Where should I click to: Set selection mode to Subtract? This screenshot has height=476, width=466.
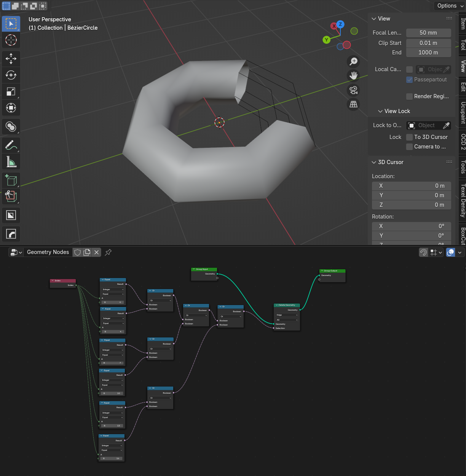tap(25, 6)
